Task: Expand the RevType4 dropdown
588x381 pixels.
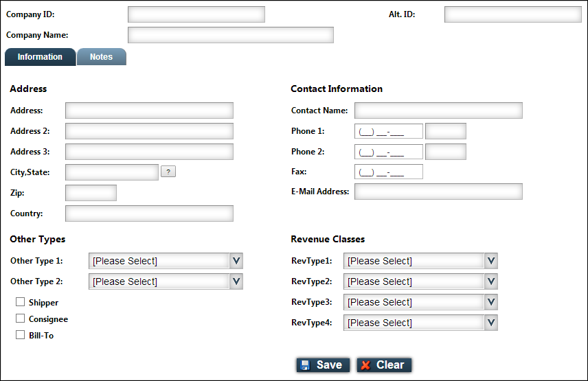Action: pos(490,323)
